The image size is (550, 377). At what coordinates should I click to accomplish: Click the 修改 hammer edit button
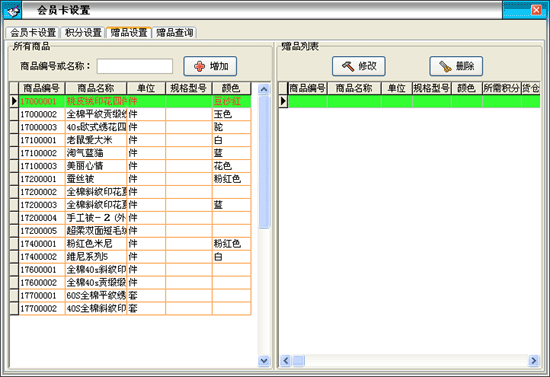click(x=358, y=66)
